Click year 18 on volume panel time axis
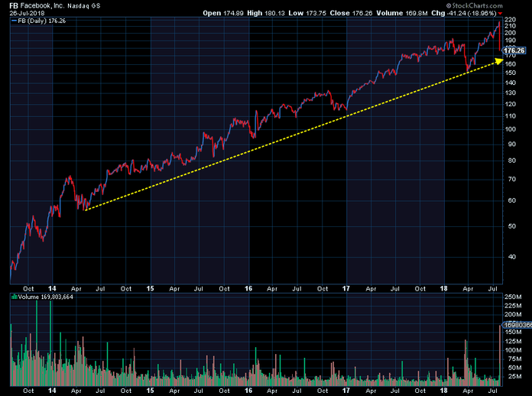 point(444,391)
